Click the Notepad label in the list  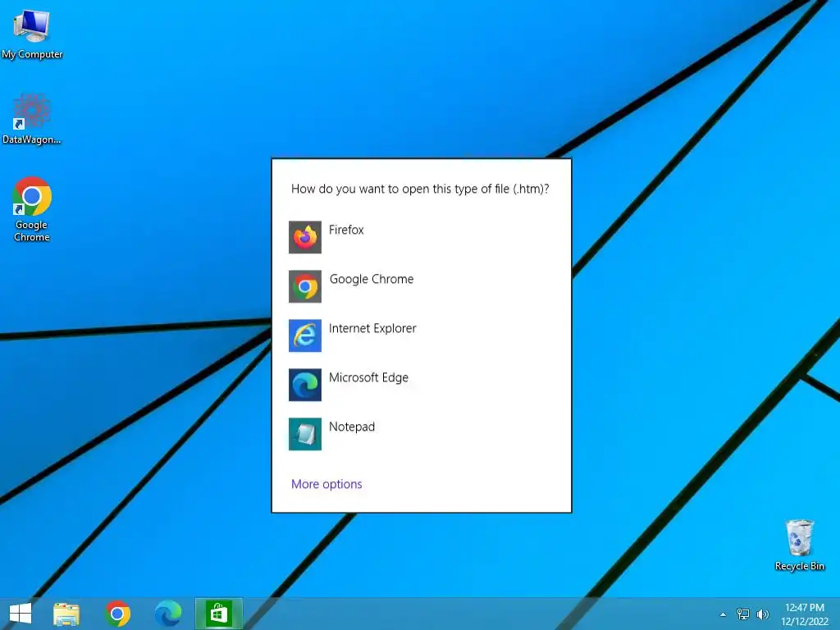[x=351, y=427]
